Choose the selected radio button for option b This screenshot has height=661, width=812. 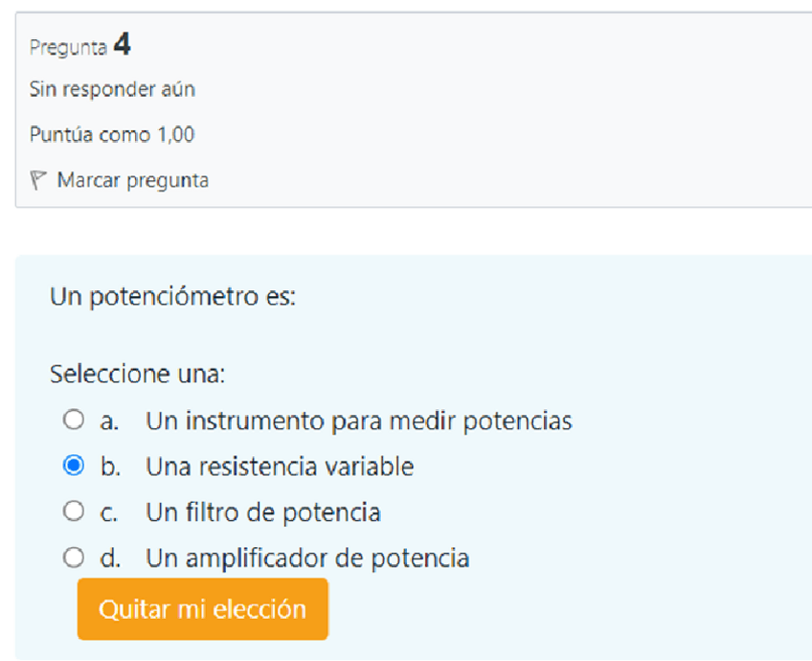coord(73,467)
